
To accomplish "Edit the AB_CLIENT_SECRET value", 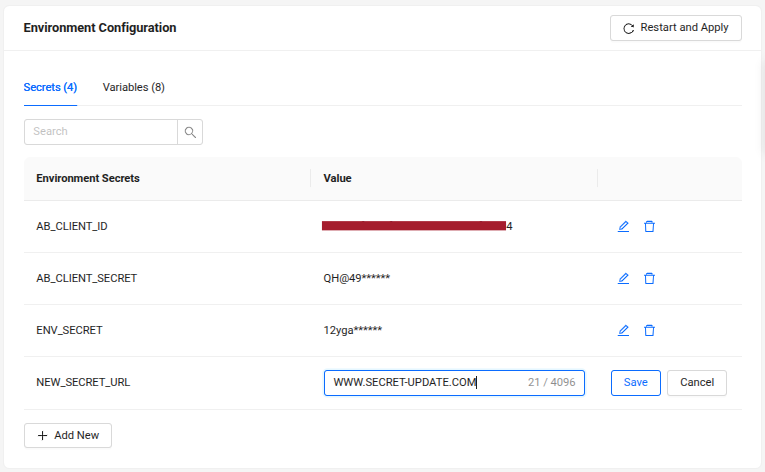I will pos(623,278).
